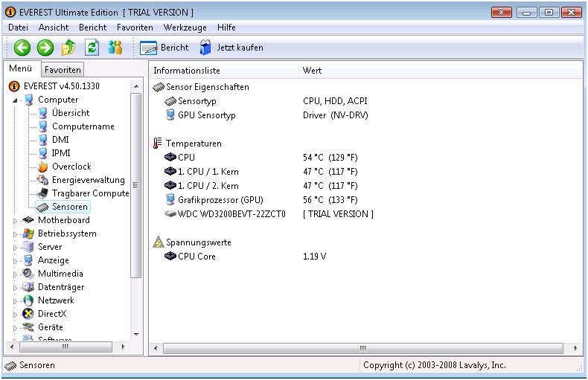Click the Motherboard board icon
The image size is (588, 380).
click(x=28, y=220)
